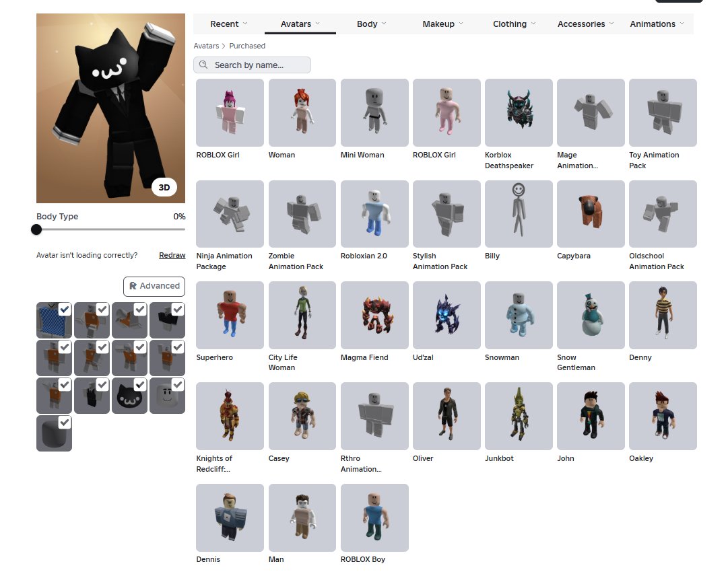
Task: Uncheck the black cat head item
Action: click(140, 385)
